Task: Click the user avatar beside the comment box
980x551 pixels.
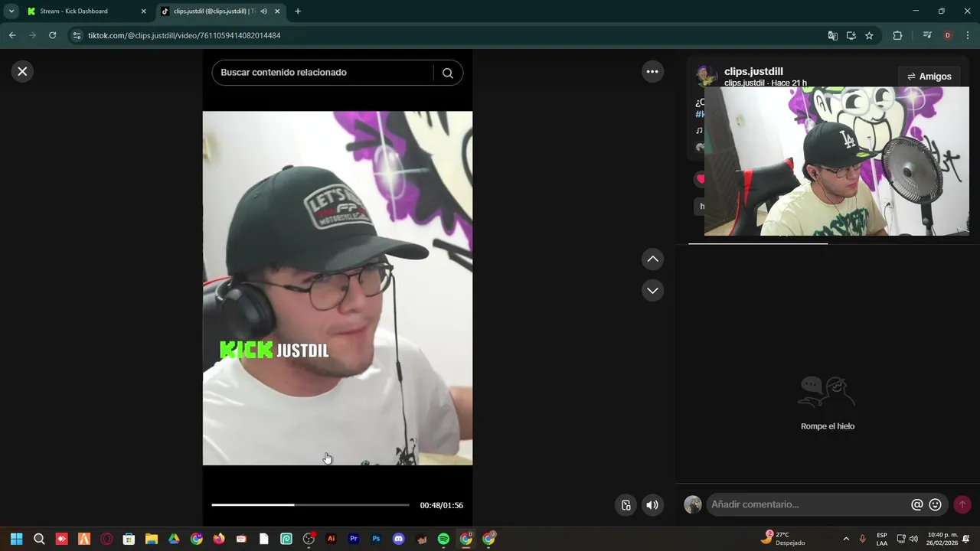Action: click(x=693, y=504)
